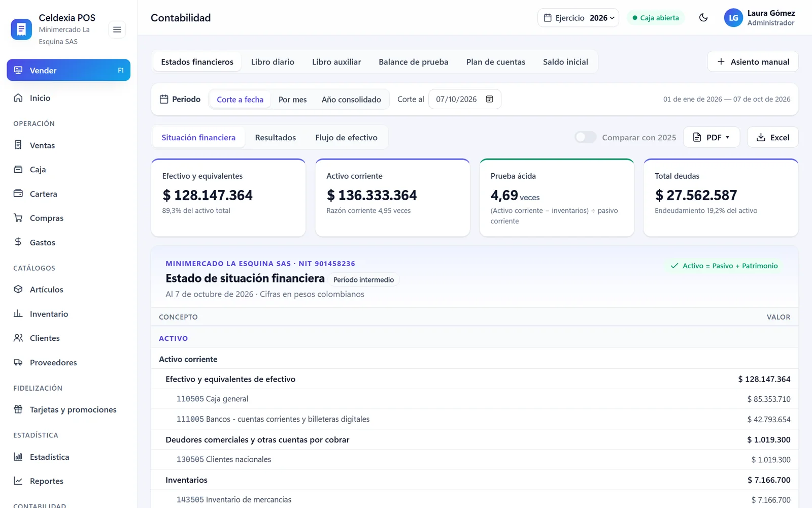
Task: Open Saldo inicial tab
Action: click(x=565, y=62)
